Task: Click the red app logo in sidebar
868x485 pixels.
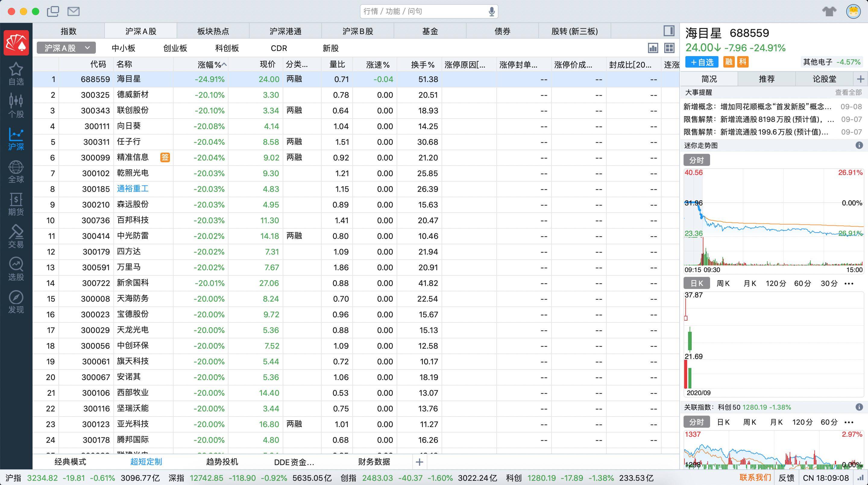Action: coord(16,43)
